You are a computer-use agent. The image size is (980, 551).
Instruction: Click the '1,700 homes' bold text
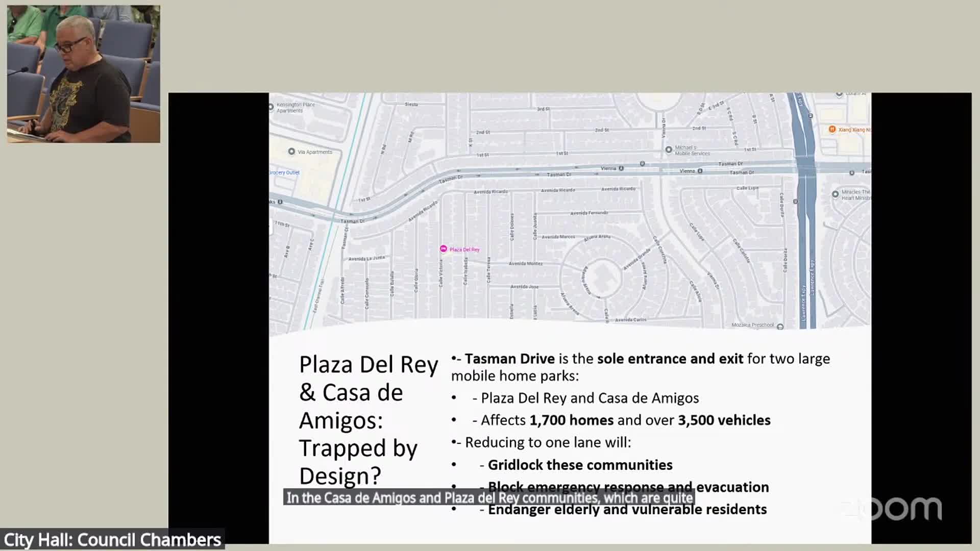coord(571,420)
